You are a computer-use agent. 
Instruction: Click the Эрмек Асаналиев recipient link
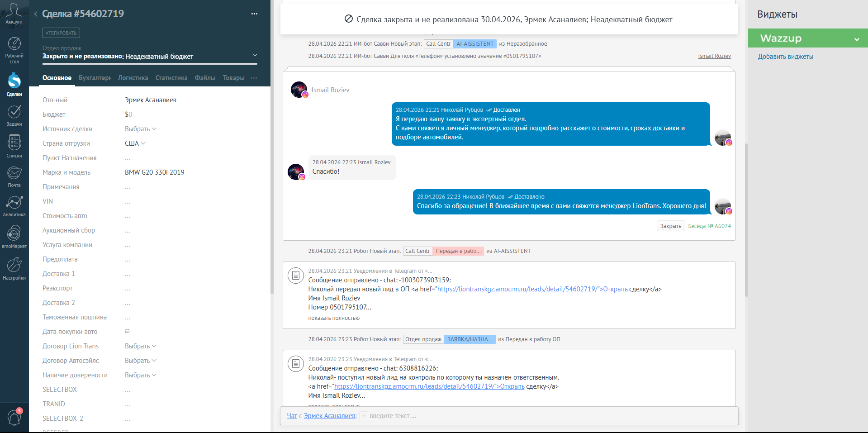click(x=330, y=416)
